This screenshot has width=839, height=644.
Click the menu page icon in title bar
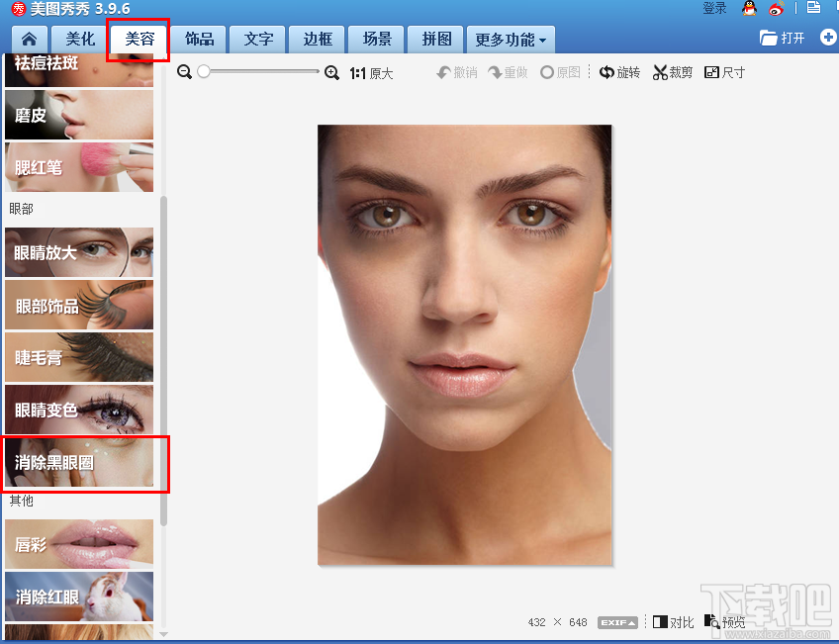(813, 8)
